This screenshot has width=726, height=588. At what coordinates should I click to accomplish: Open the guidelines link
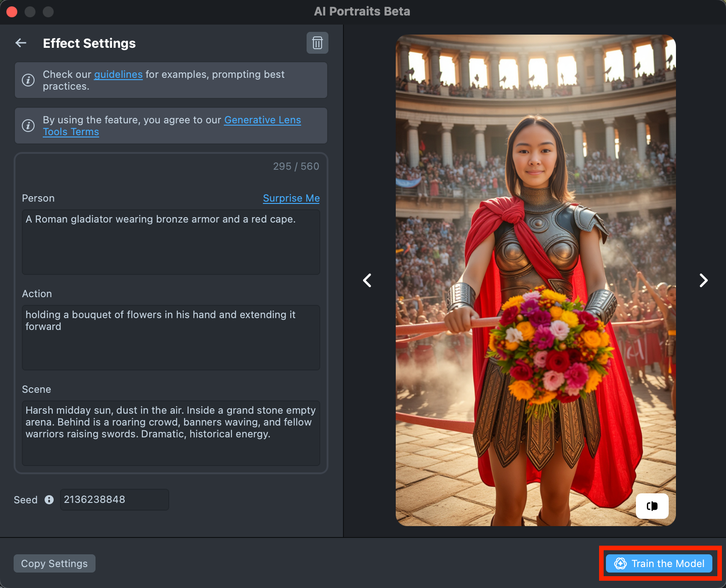[x=118, y=75]
